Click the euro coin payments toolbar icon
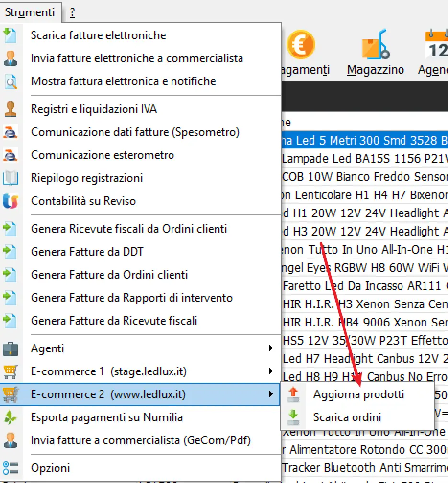 tap(300, 45)
